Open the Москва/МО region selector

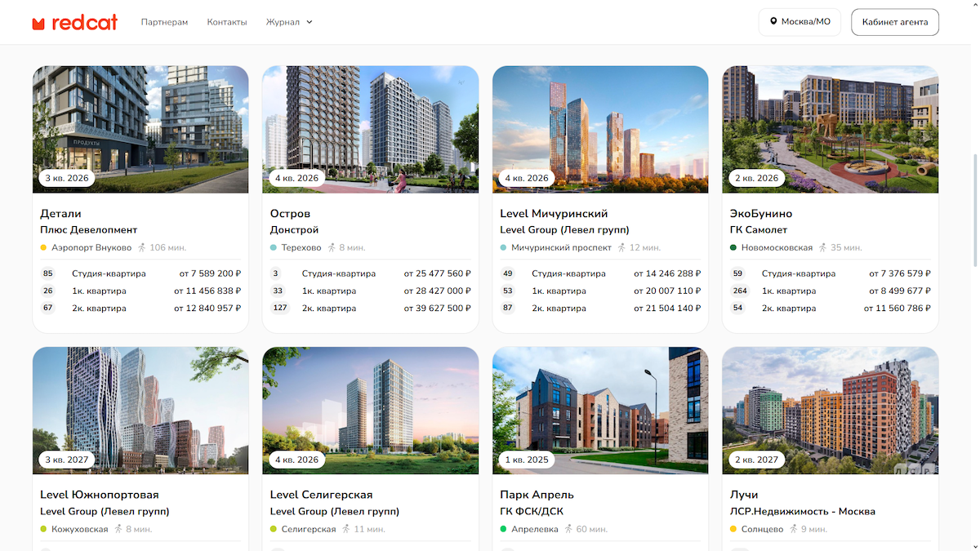pyautogui.click(x=800, y=22)
